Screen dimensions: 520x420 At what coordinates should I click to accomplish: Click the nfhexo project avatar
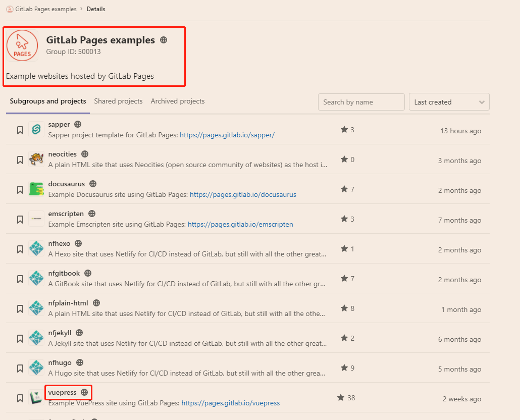[x=36, y=249]
